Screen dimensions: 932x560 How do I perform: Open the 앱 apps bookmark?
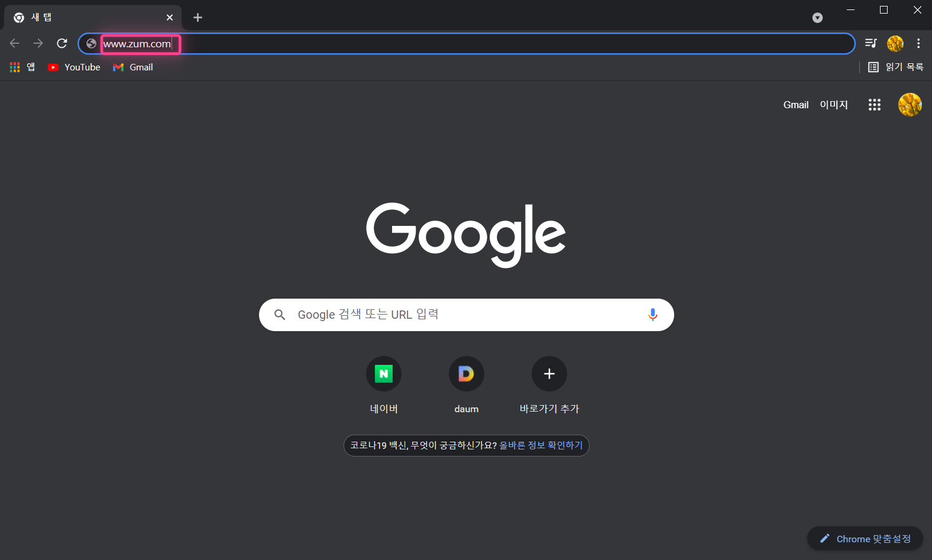[22, 67]
